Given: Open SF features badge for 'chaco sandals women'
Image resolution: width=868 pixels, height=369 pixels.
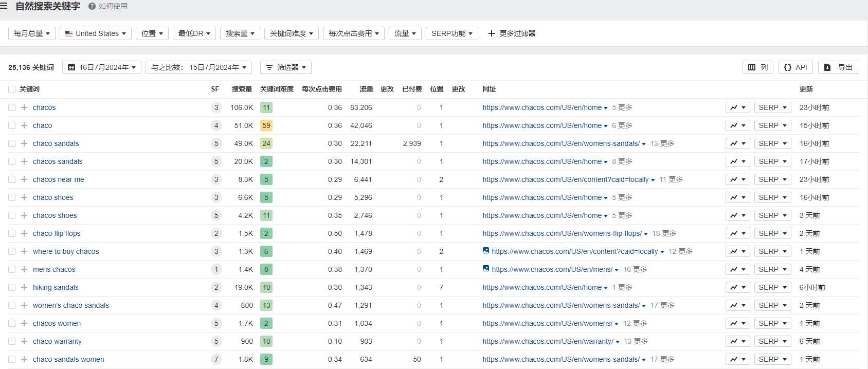Looking at the screenshot, I should pyautogui.click(x=216, y=359).
